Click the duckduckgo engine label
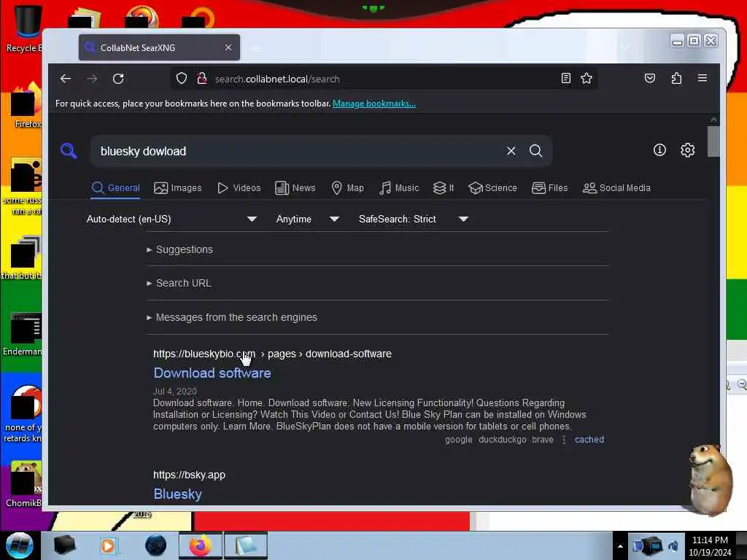 [x=502, y=440]
